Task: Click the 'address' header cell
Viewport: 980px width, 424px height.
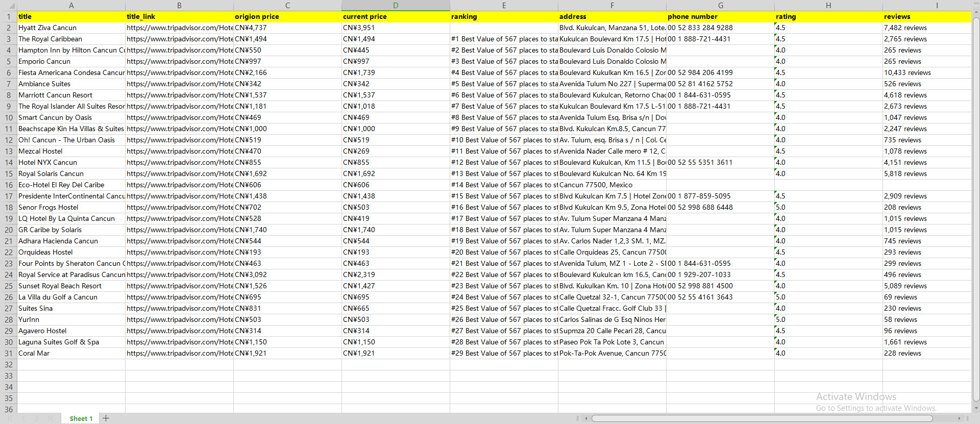Action: 612,17
